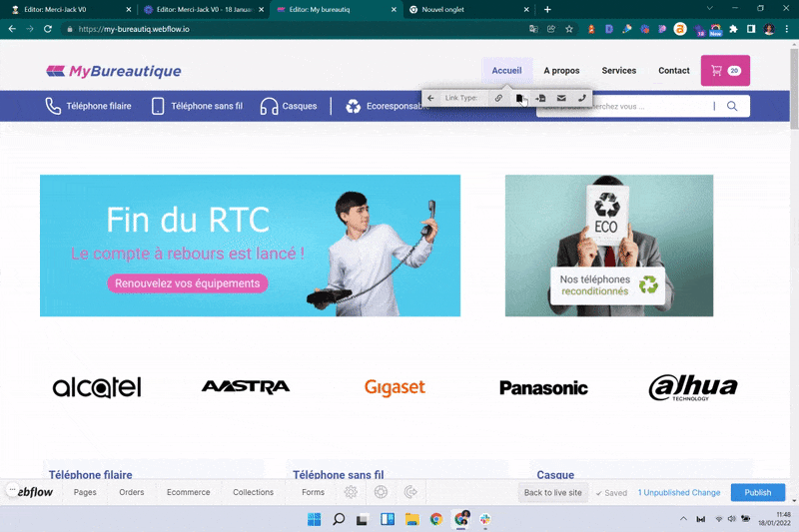This screenshot has width=799, height=532.
Task: Open the Ecoresponsable category with recycle icon
Action: point(388,106)
